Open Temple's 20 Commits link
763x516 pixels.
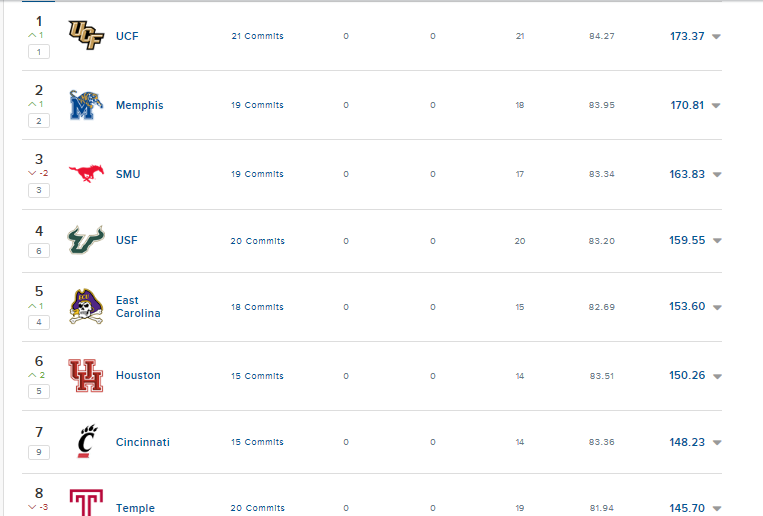(x=257, y=508)
